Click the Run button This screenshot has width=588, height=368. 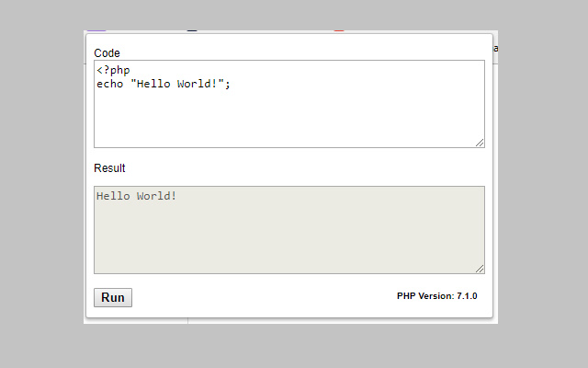tap(113, 297)
